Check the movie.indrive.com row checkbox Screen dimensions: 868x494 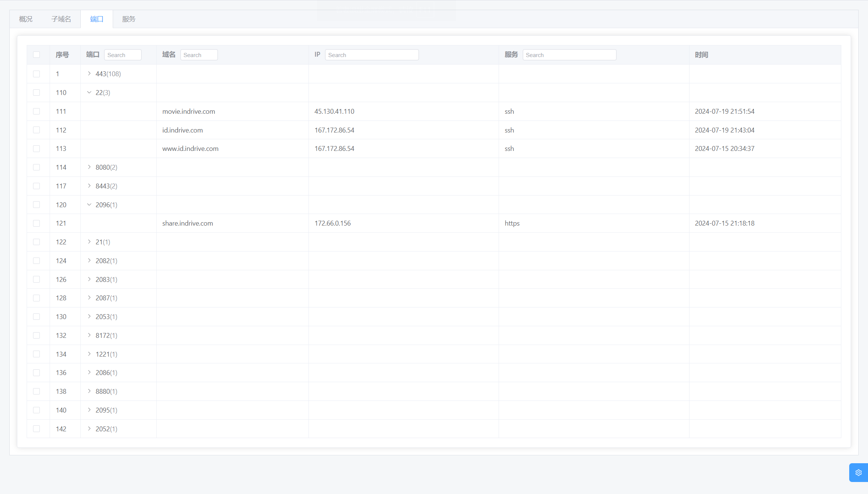pos(36,111)
